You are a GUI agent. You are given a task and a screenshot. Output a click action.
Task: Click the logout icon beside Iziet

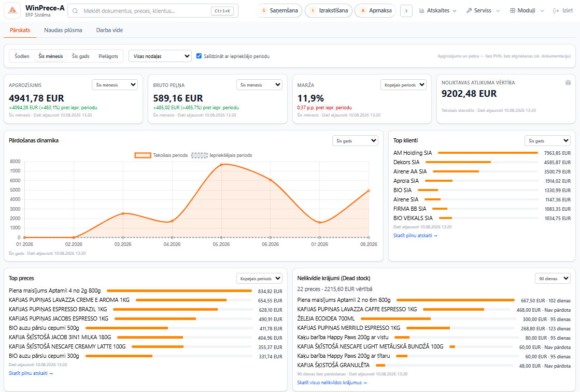click(x=556, y=11)
